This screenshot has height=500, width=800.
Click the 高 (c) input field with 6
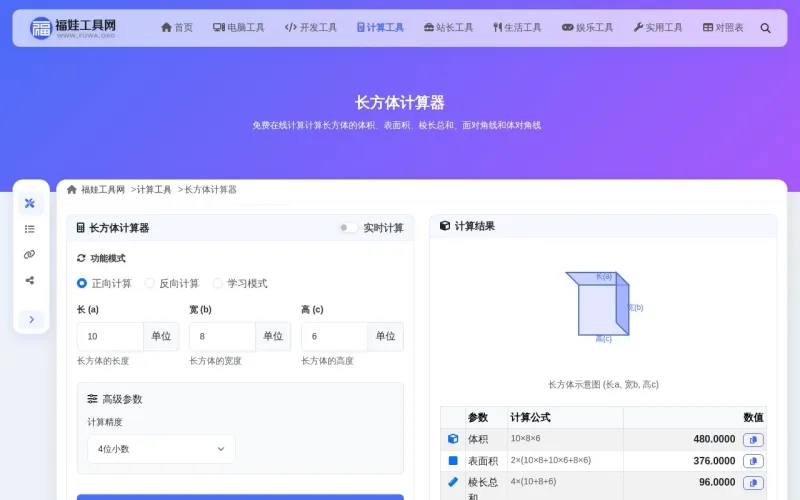335,336
